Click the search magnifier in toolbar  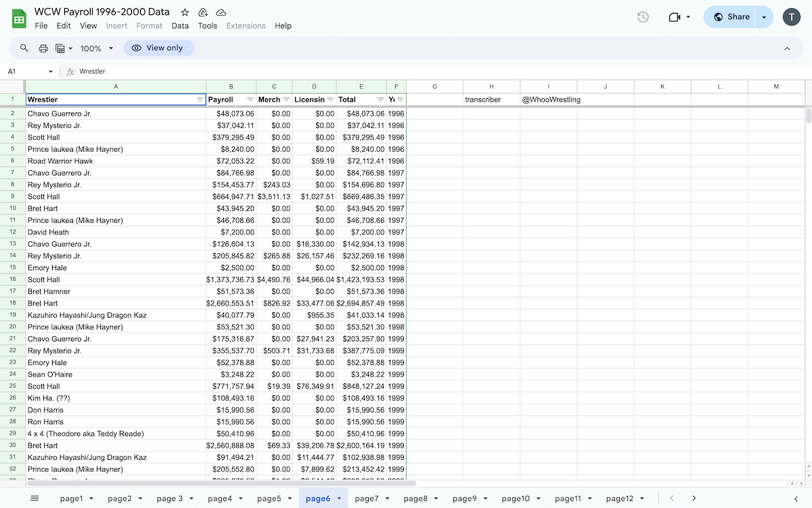(x=24, y=48)
